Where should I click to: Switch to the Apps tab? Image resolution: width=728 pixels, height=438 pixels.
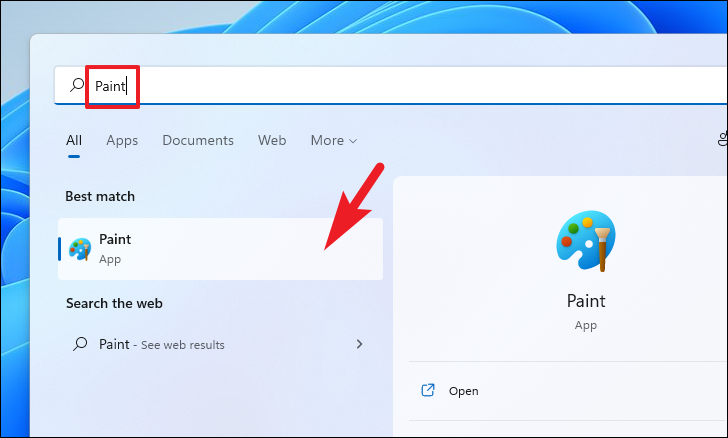tap(122, 140)
